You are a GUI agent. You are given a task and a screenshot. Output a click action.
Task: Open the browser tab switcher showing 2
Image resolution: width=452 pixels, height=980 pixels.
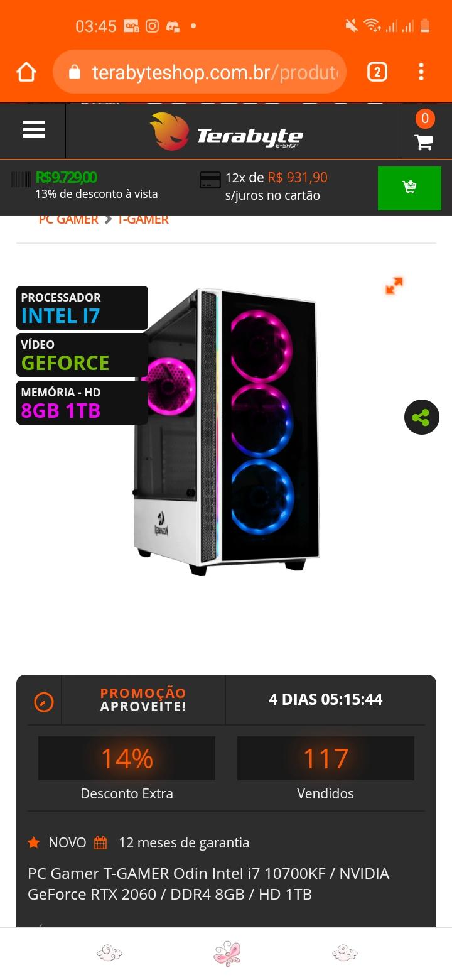click(377, 72)
